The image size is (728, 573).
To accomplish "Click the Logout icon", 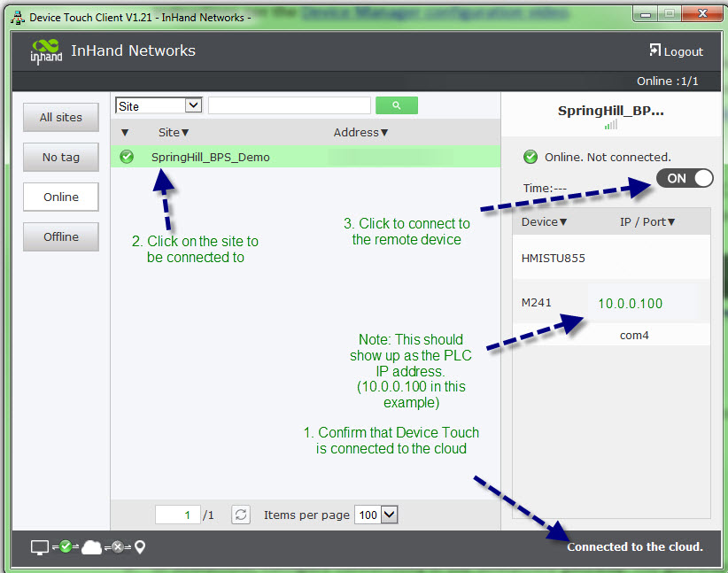I will coord(654,50).
